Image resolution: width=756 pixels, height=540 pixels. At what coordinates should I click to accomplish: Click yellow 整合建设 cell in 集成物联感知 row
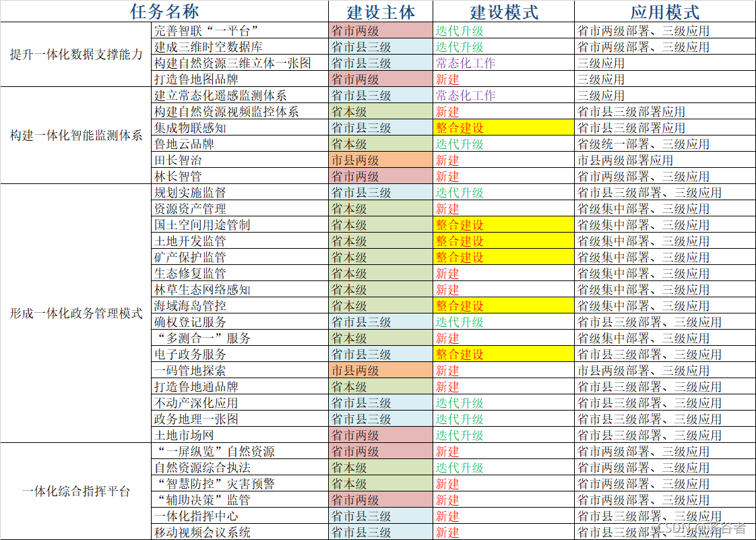pyautogui.click(x=503, y=127)
